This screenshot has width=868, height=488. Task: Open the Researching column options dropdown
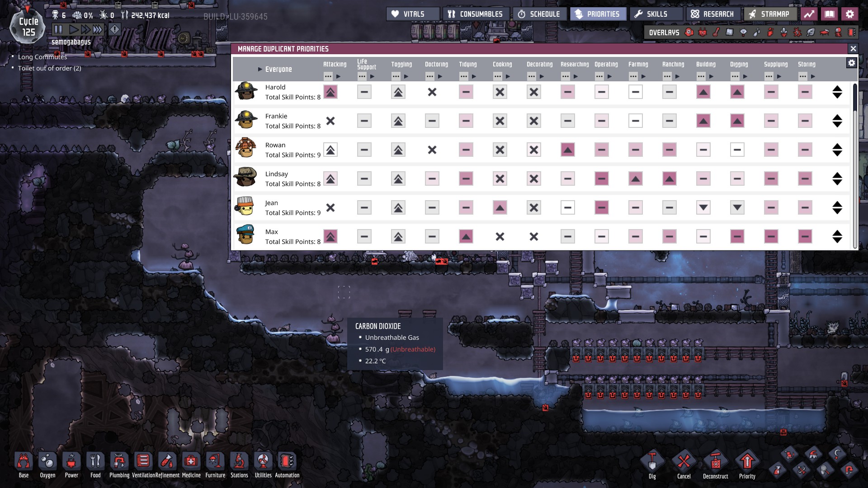pyautogui.click(x=565, y=76)
